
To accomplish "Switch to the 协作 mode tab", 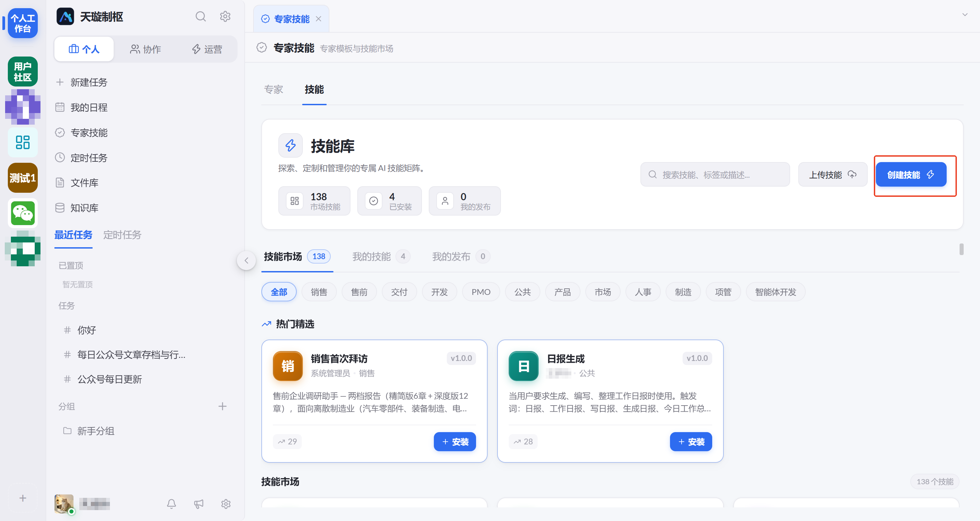I will [145, 49].
